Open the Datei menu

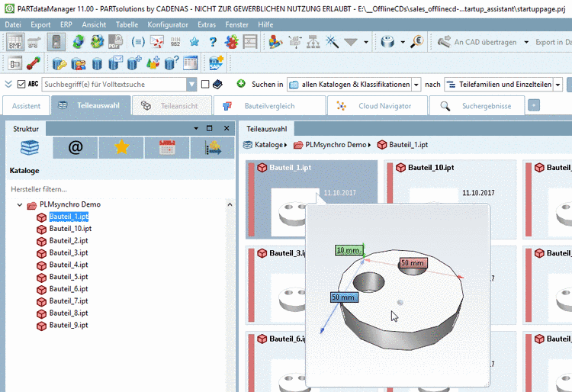[x=13, y=24]
